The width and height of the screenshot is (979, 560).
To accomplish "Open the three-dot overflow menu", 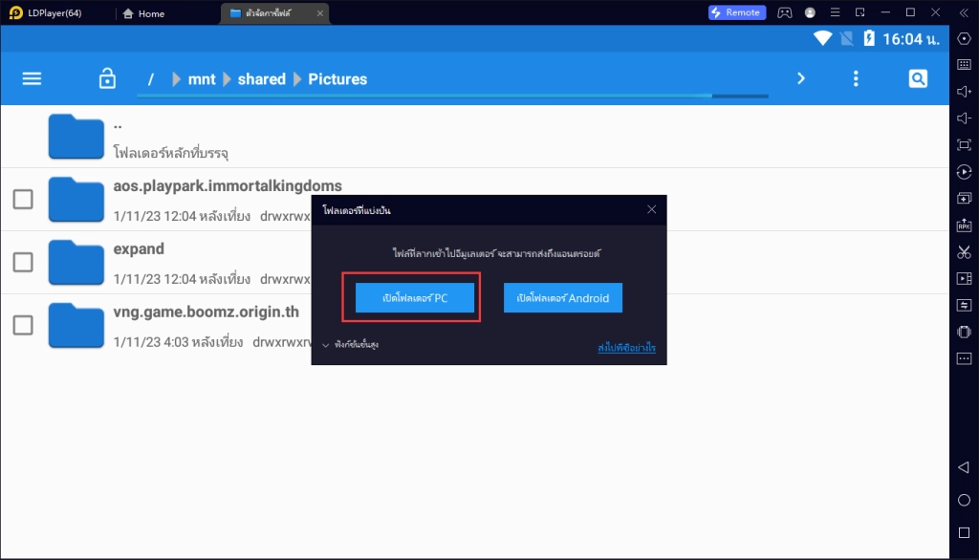I will pos(856,78).
